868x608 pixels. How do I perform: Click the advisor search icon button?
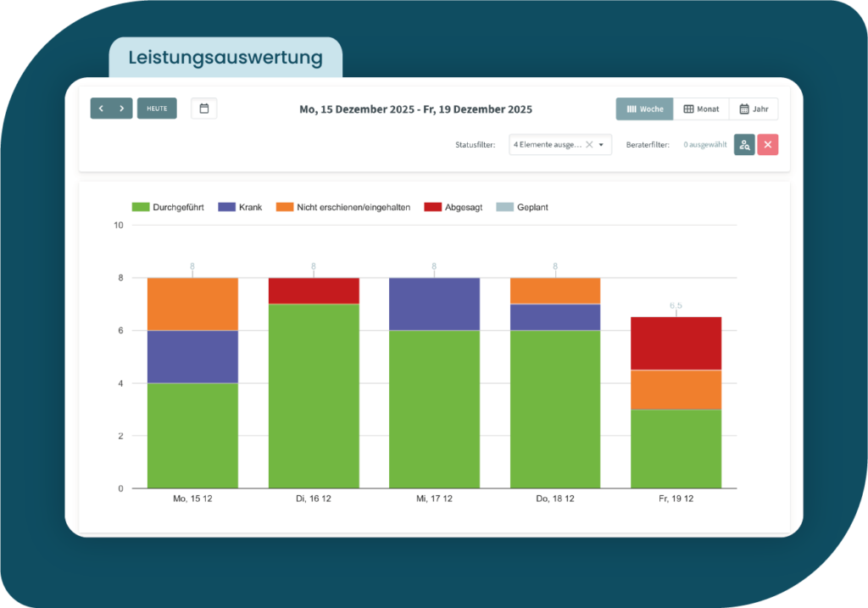pos(744,145)
